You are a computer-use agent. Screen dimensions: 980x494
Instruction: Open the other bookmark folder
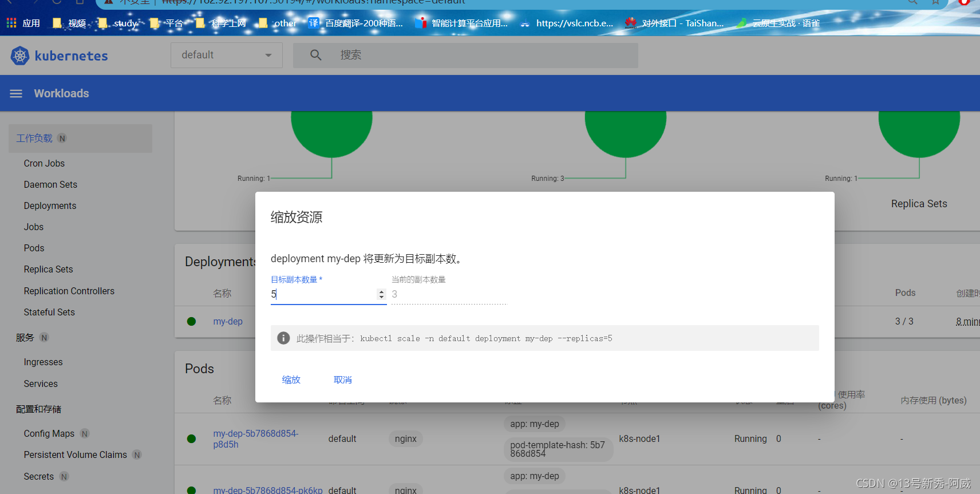(x=278, y=23)
